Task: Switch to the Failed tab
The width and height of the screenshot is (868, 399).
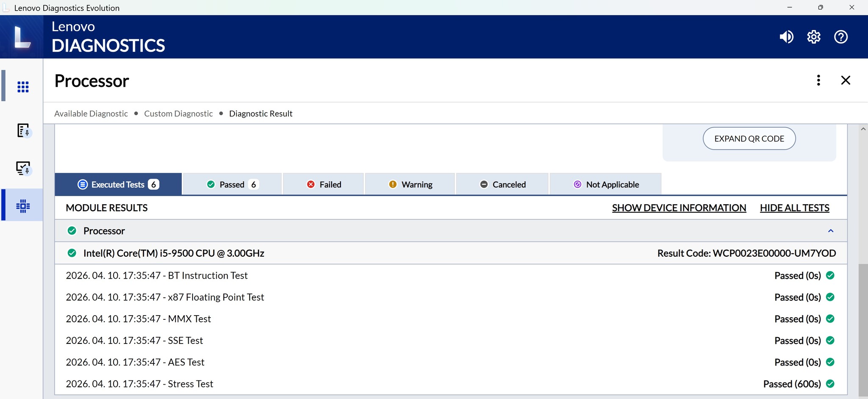Action: coord(324,184)
